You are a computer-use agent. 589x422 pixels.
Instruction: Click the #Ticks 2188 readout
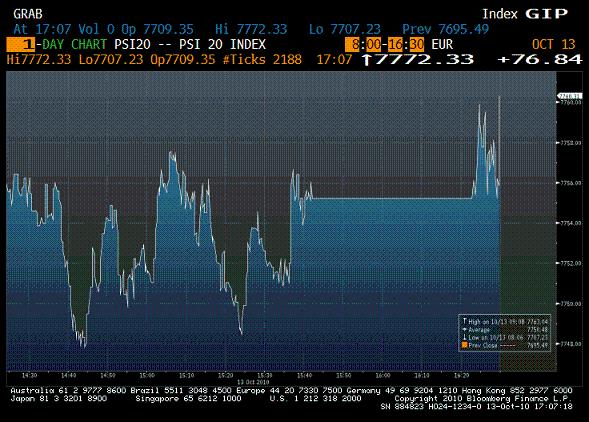[262, 59]
